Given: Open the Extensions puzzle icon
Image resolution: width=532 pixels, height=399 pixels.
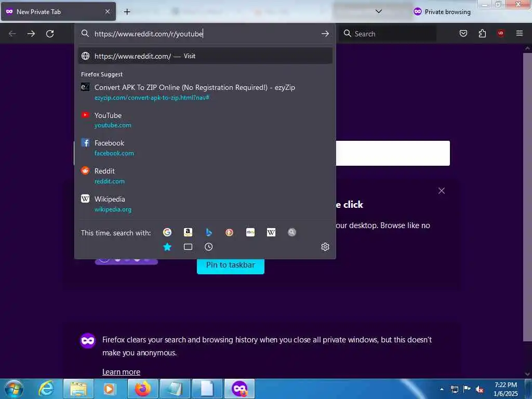Looking at the screenshot, I should click(482, 33).
